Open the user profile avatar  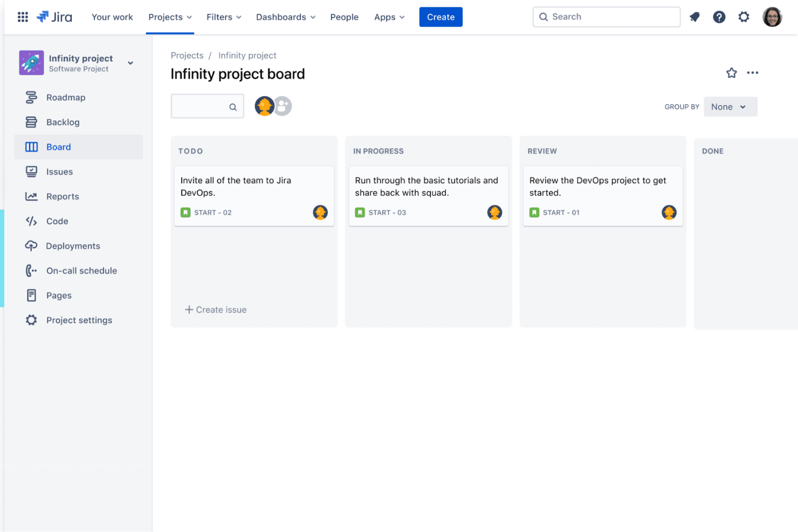pyautogui.click(x=772, y=17)
